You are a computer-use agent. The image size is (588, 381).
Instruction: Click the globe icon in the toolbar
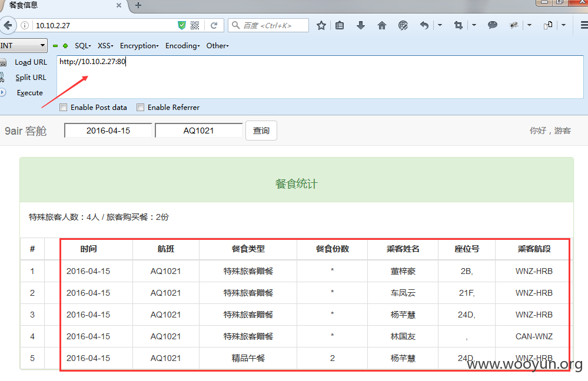click(x=403, y=25)
